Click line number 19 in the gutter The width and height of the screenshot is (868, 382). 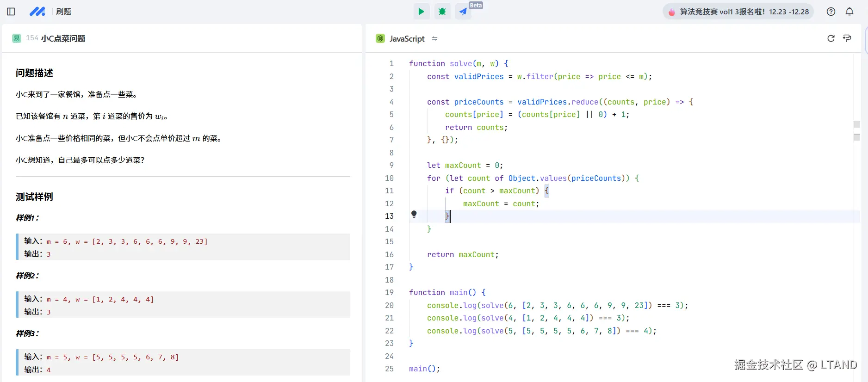(389, 292)
